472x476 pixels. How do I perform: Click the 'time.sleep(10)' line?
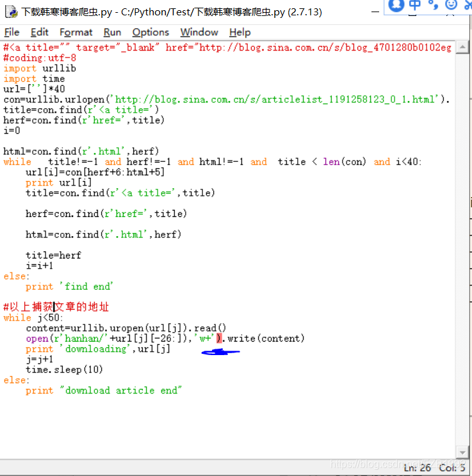coord(65,369)
